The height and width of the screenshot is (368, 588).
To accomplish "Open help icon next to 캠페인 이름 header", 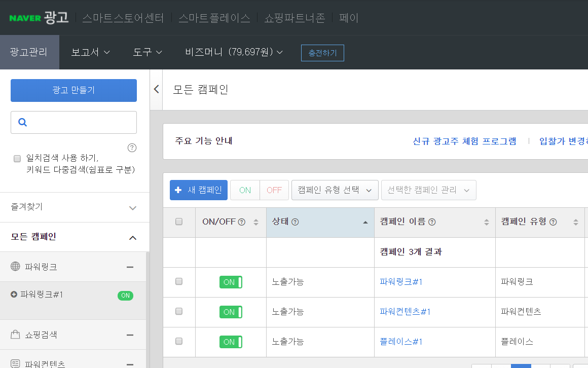I will click(x=432, y=222).
